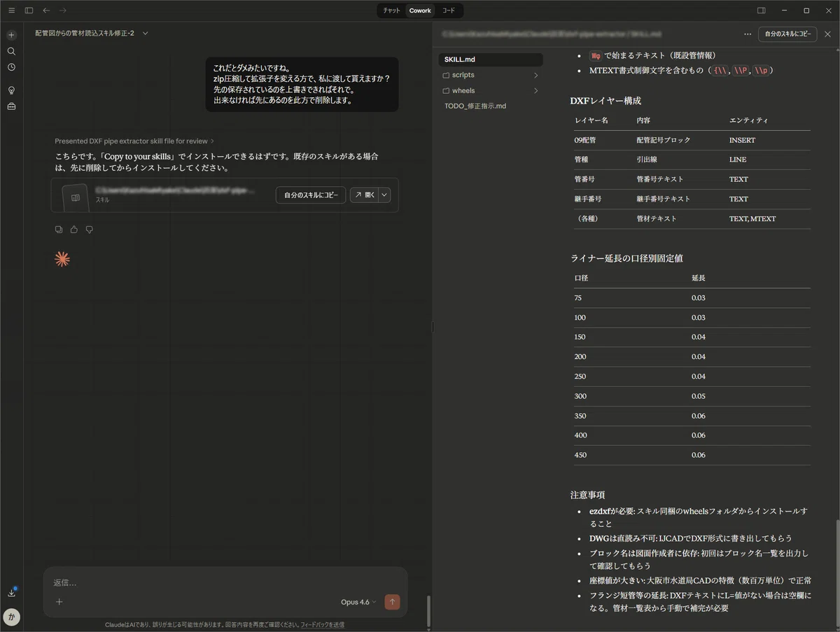Screen dimensions: 840x632
Task: Add attachment with the plus in reply box
Action: (x=59, y=602)
